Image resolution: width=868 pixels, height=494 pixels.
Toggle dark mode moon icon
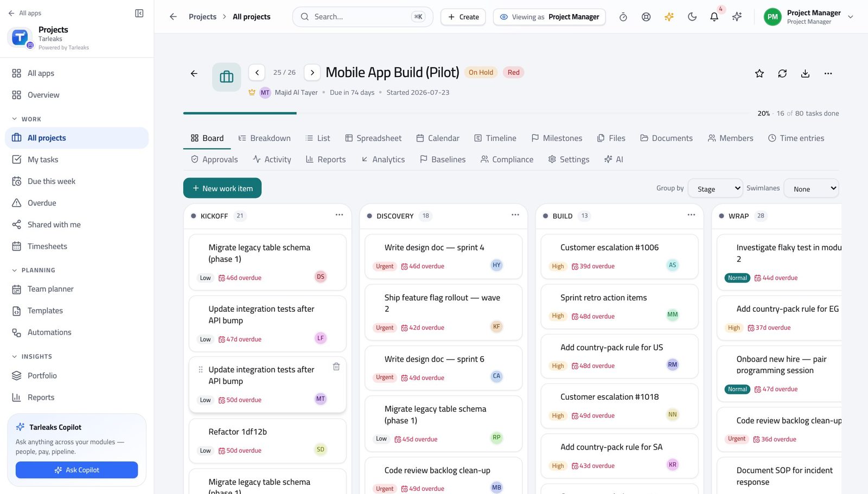pos(692,17)
